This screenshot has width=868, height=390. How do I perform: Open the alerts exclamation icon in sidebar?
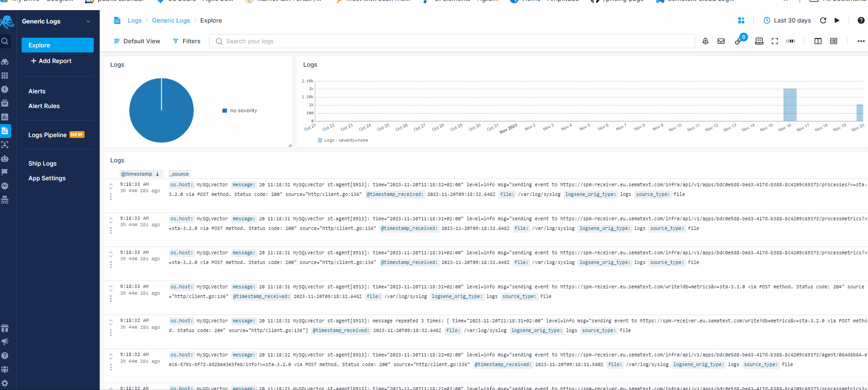click(x=5, y=89)
